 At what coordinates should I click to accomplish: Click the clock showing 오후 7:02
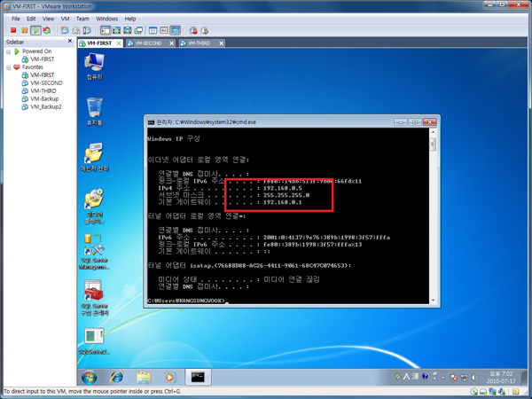(x=501, y=378)
